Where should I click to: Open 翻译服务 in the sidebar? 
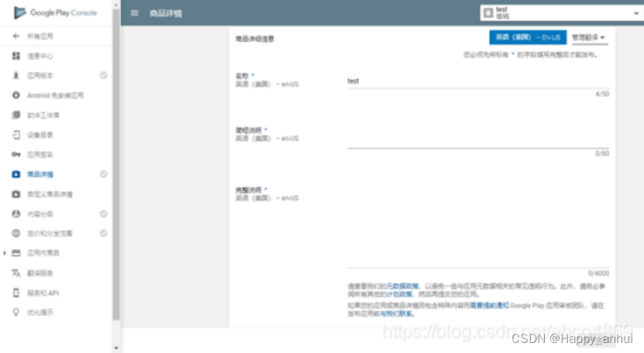40,273
